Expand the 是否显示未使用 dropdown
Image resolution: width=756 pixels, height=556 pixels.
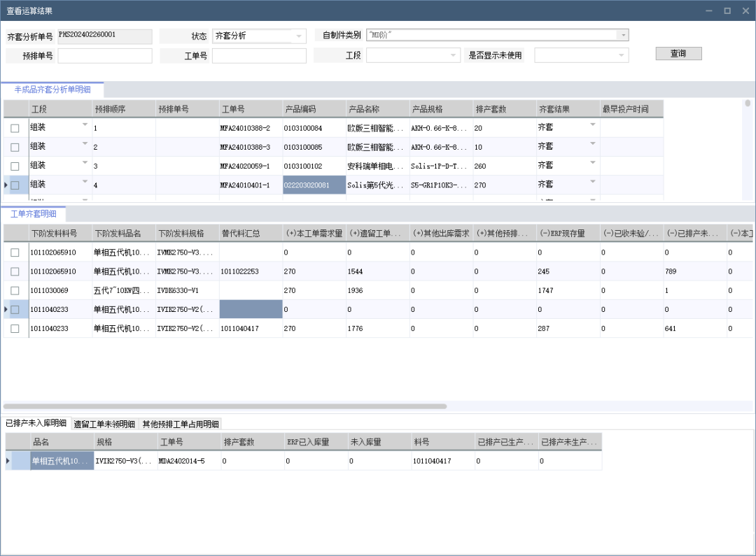coord(621,55)
